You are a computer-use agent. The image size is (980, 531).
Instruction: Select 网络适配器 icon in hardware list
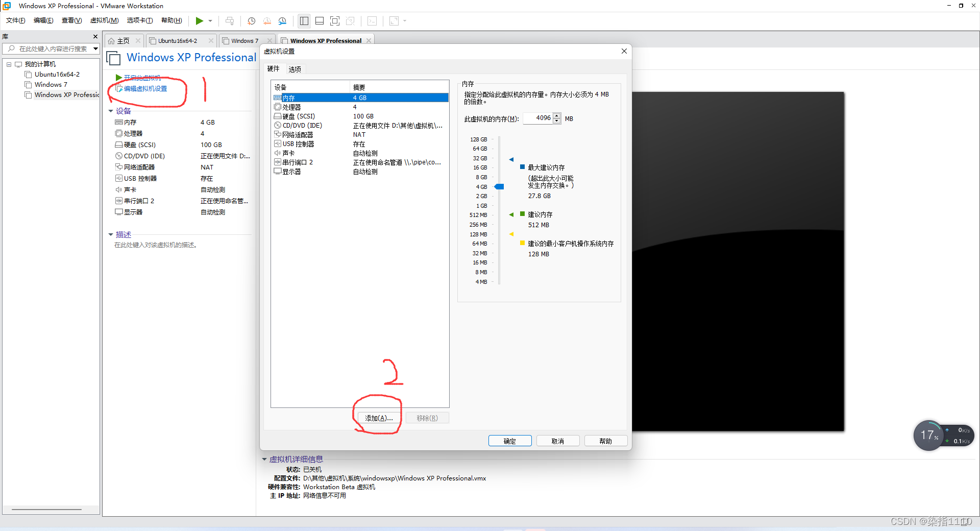click(x=278, y=135)
